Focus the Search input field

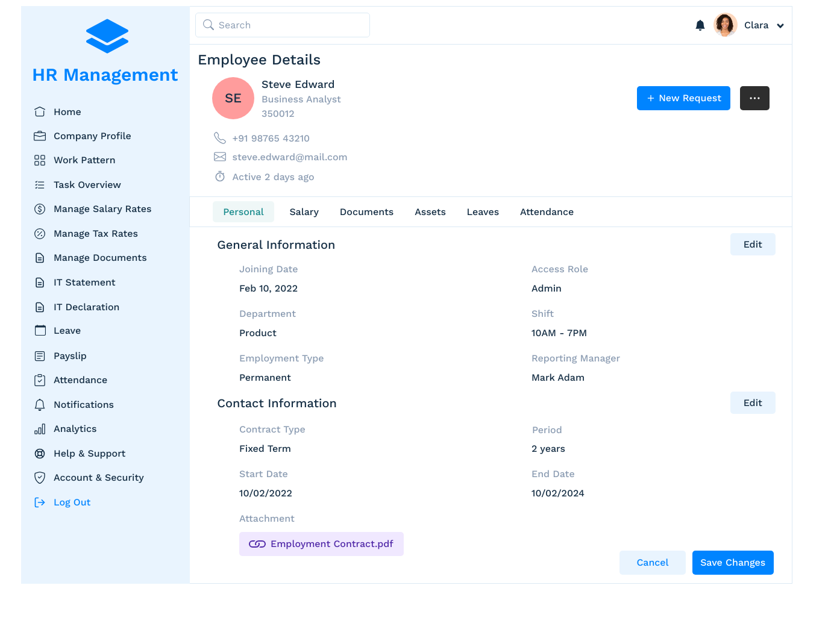tap(283, 25)
